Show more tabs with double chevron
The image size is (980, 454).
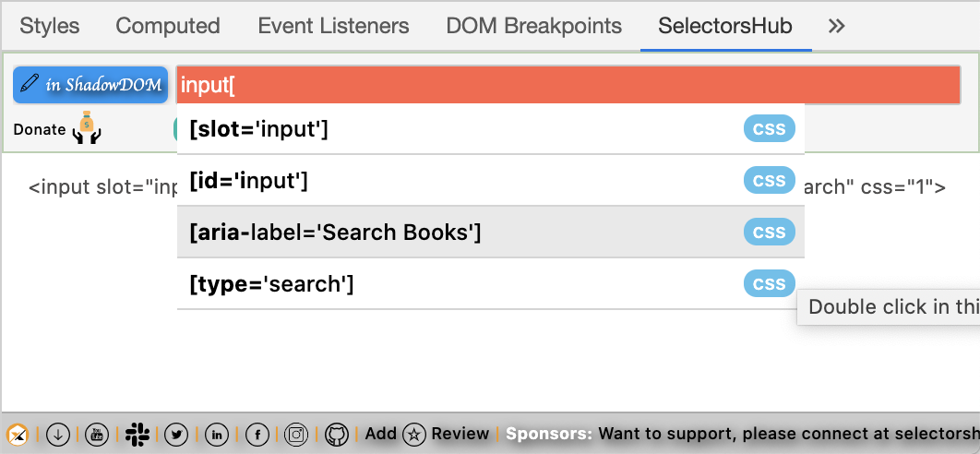pyautogui.click(x=837, y=26)
